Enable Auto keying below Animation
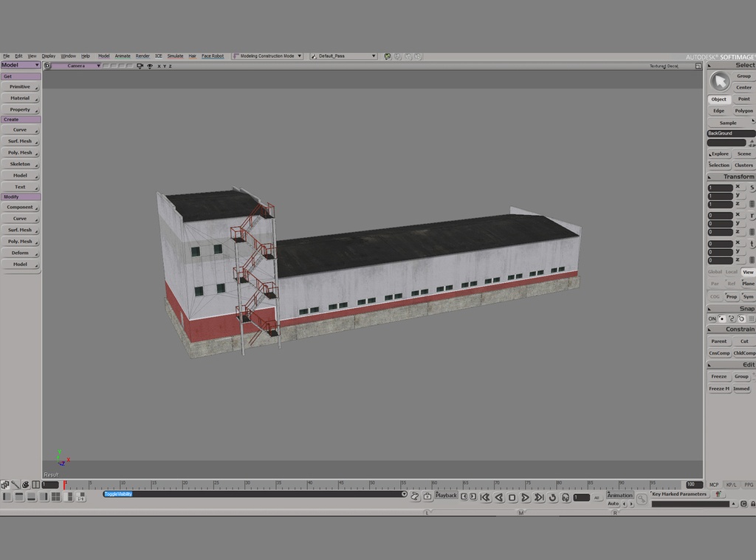 click(614, 503)
